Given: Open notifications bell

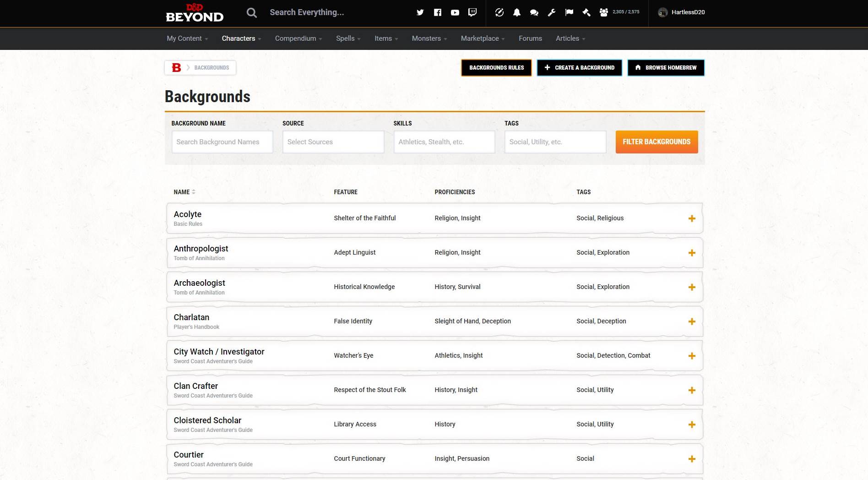Looking at the screenshot, I should tap(517, 12).
